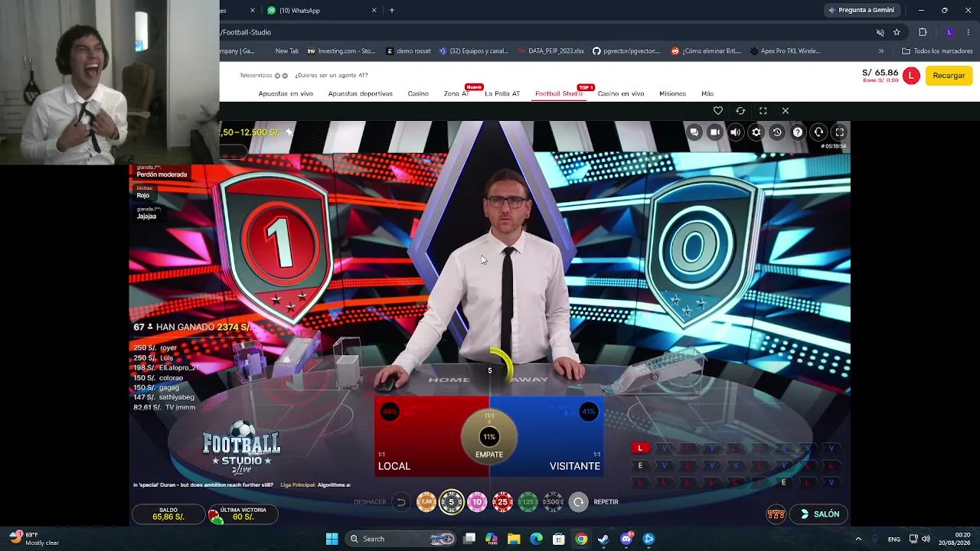This screenshot has width=980, height=551.
Task: Open the SALÓN lobby button
Action: (818, 514)
